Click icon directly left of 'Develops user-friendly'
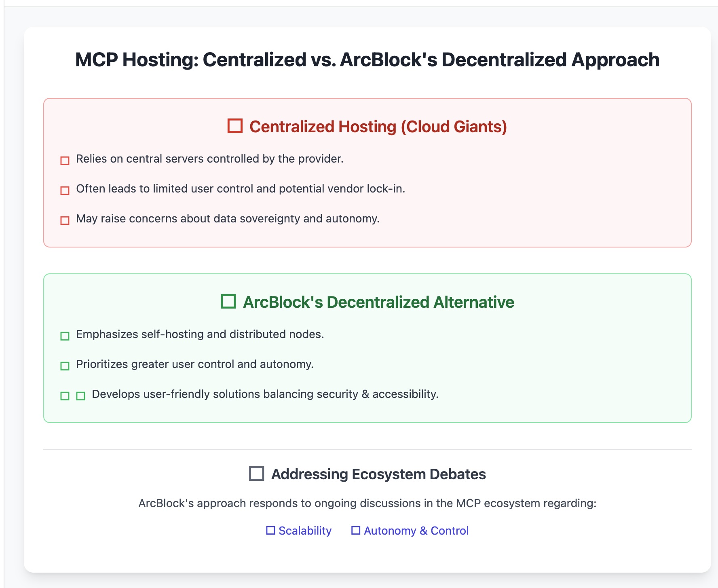The image size is (718, 588). (x=81, y=396)
